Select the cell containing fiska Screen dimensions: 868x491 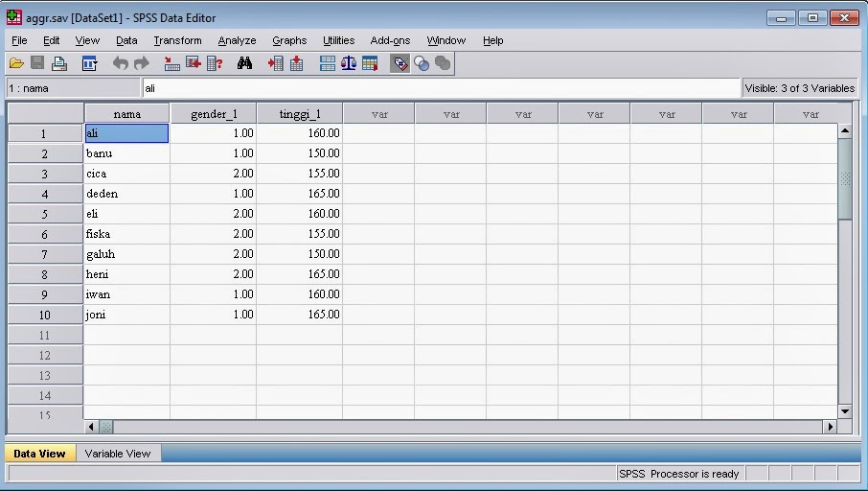126,234
